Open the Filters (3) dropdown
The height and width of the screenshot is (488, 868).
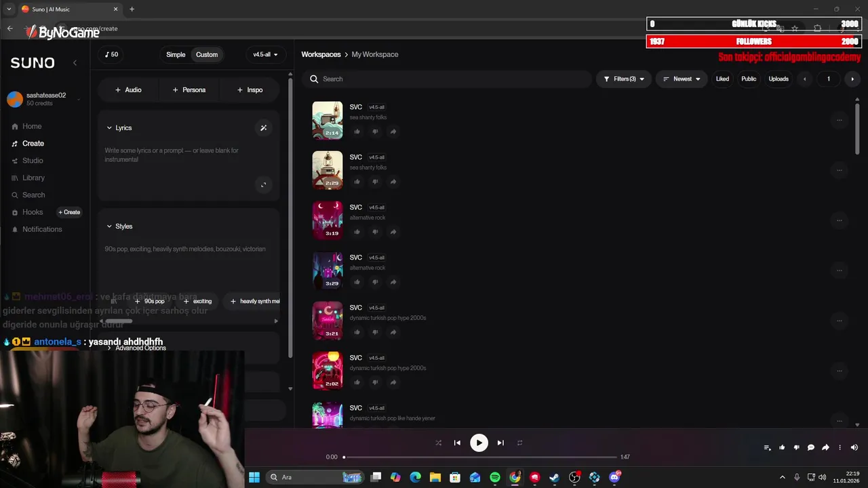[624, 79]
